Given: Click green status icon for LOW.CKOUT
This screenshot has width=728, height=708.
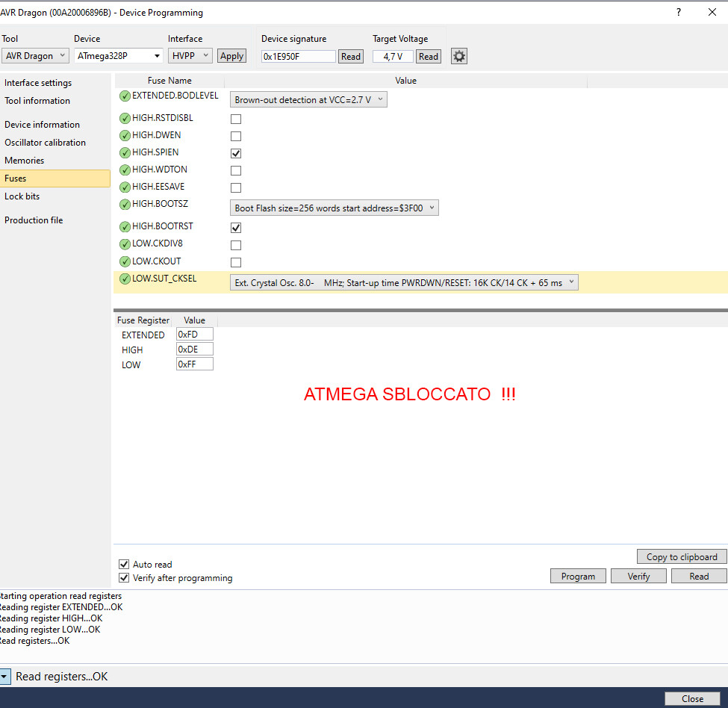Looking at the screenshot, I should point(125,261).
